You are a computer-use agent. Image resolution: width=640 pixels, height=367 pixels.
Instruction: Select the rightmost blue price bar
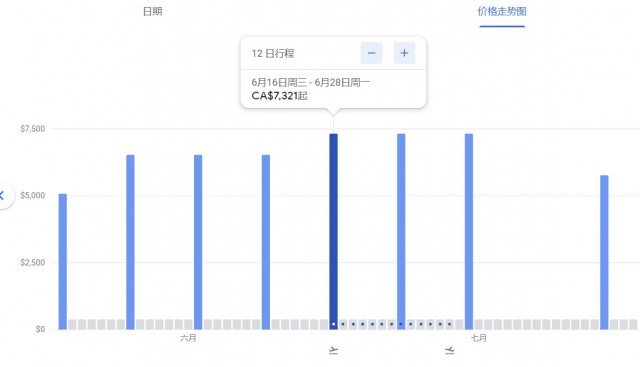point(604,252)
